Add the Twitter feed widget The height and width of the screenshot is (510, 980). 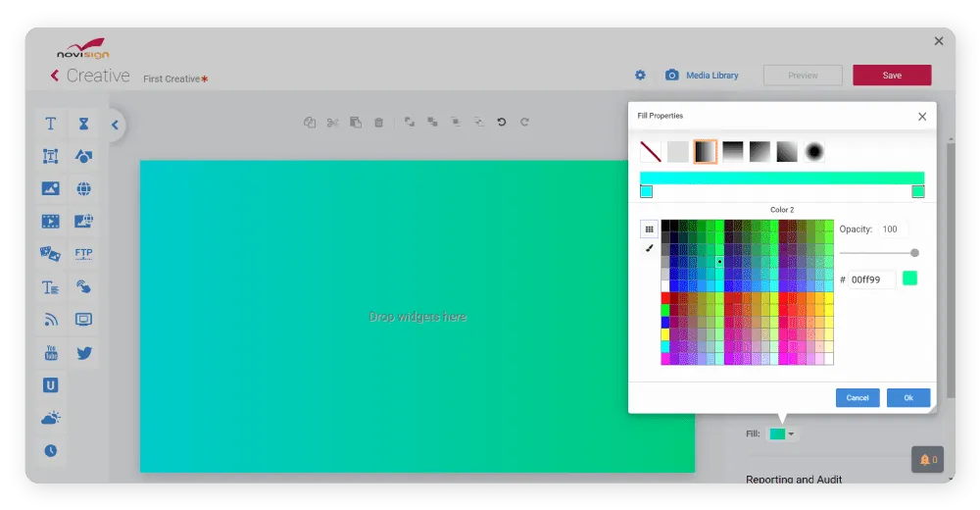(84, 353)
